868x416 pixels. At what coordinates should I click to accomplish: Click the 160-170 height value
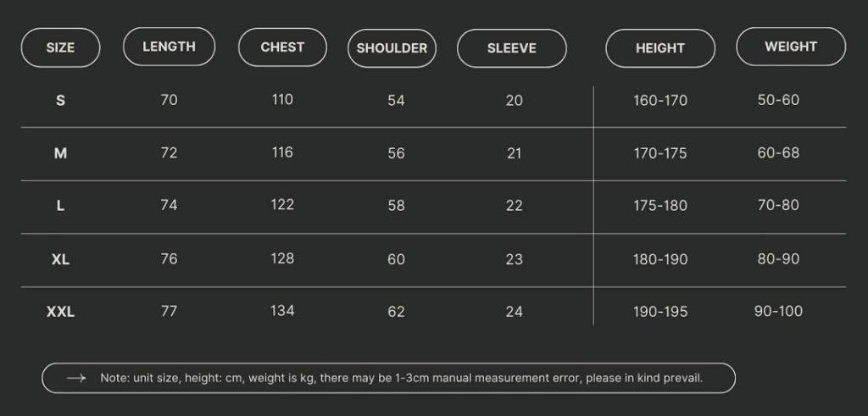click(660, 101)
